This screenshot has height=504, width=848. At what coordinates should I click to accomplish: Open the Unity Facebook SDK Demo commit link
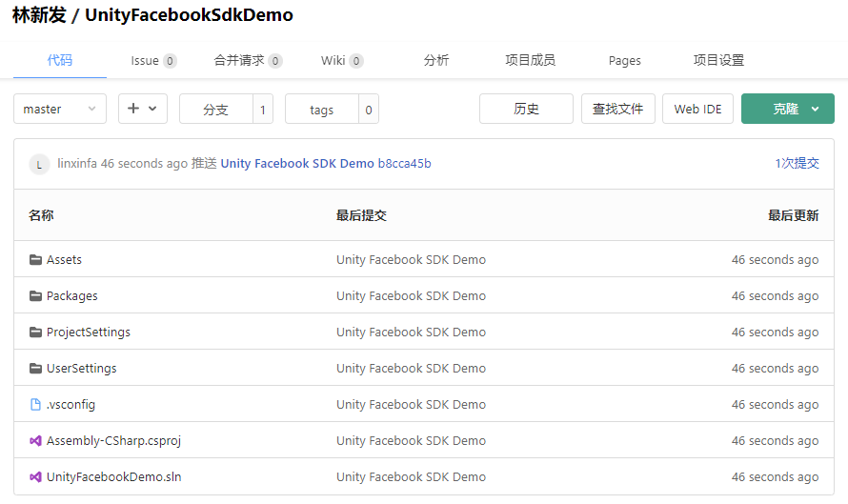coord(297,163)
